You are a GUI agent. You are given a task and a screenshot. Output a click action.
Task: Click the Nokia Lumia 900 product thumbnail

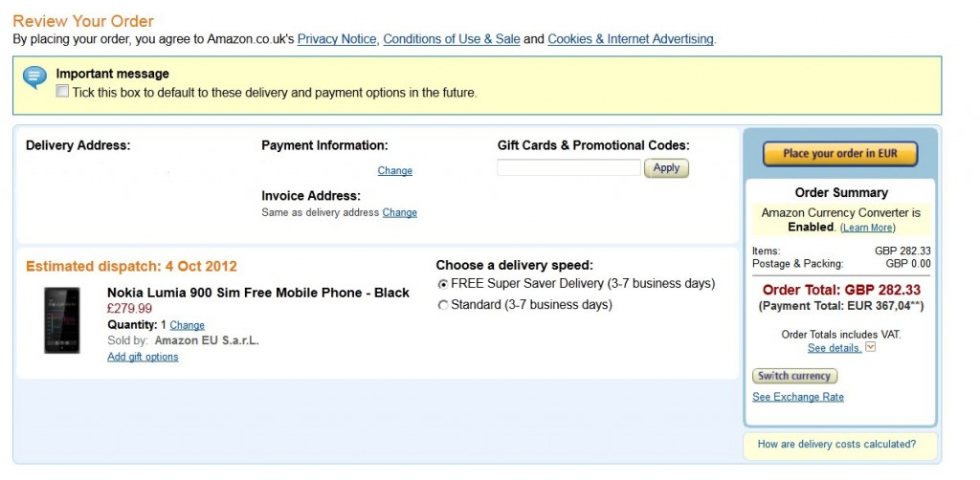click(x=62, y=320)
